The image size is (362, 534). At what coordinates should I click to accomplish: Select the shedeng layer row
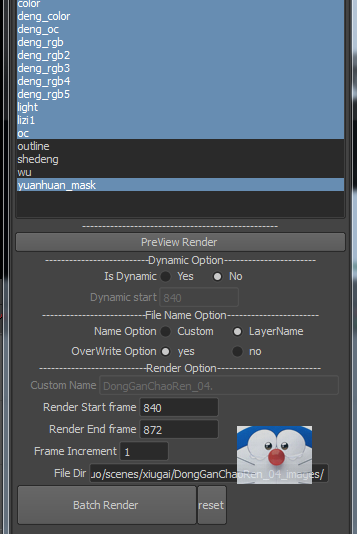click(180, 159)
